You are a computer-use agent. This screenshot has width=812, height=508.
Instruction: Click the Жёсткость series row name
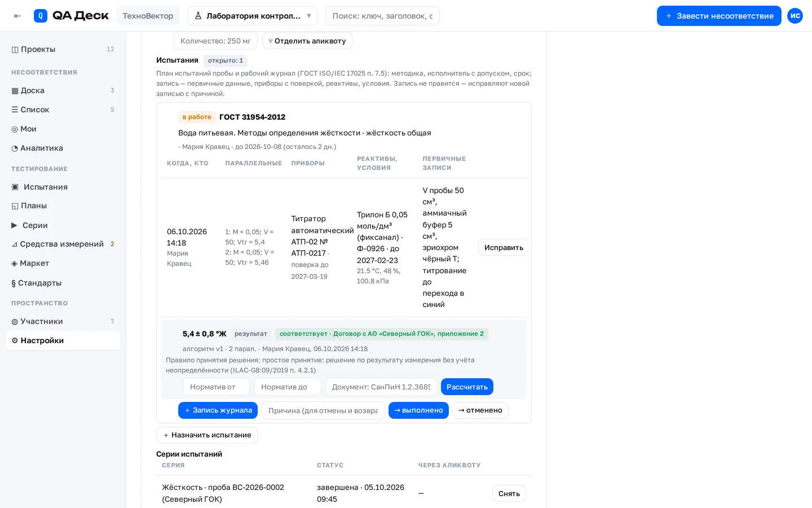click(223, 493)
